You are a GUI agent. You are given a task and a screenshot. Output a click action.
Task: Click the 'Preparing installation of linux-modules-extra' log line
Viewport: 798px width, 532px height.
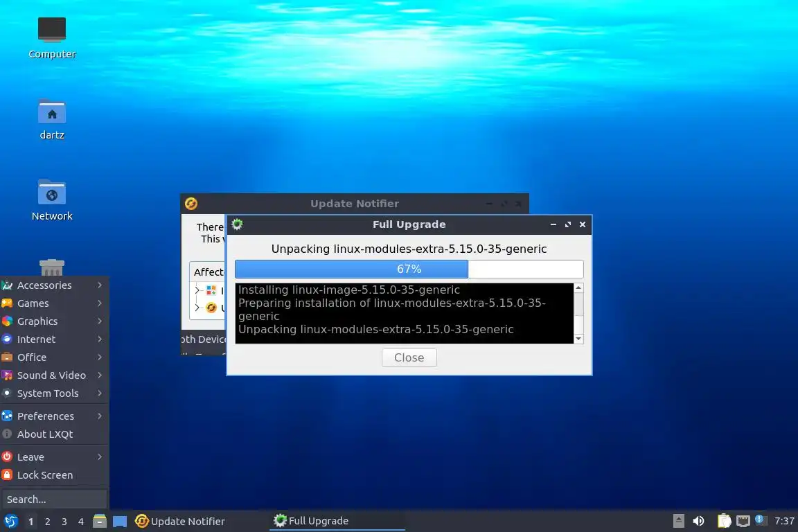[x=392, y=310]
